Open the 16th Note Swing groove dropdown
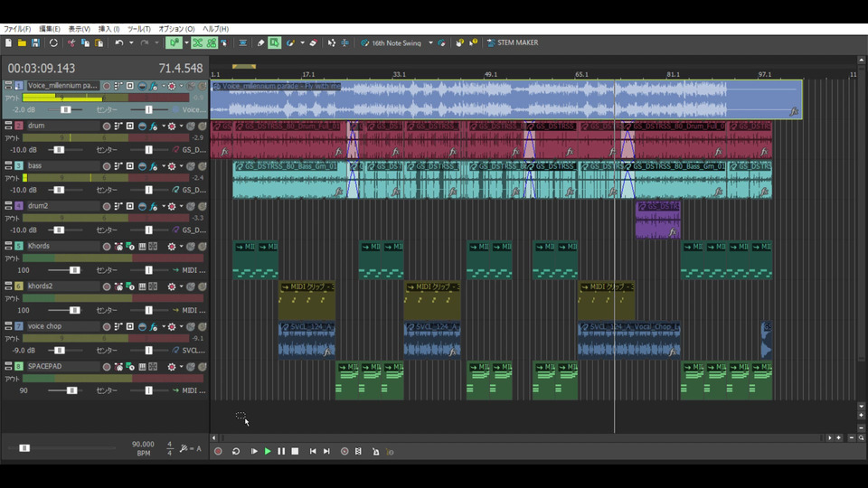The height and width of the screenshot is (488, 868). [430, 42]
